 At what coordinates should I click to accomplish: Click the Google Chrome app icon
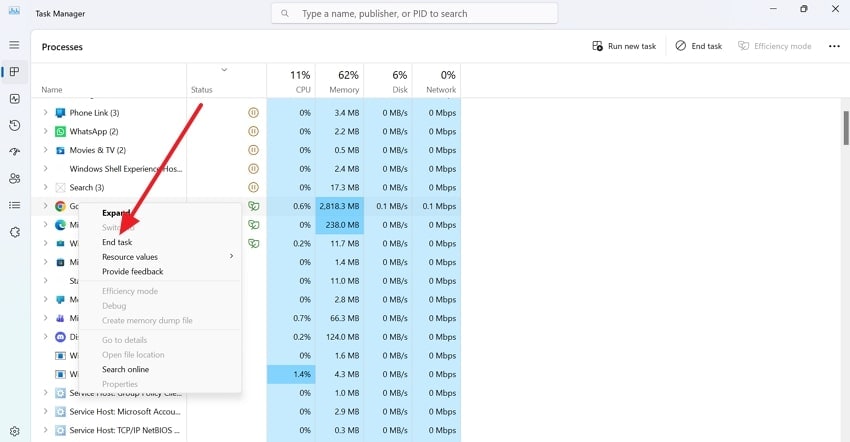[60, 206]
